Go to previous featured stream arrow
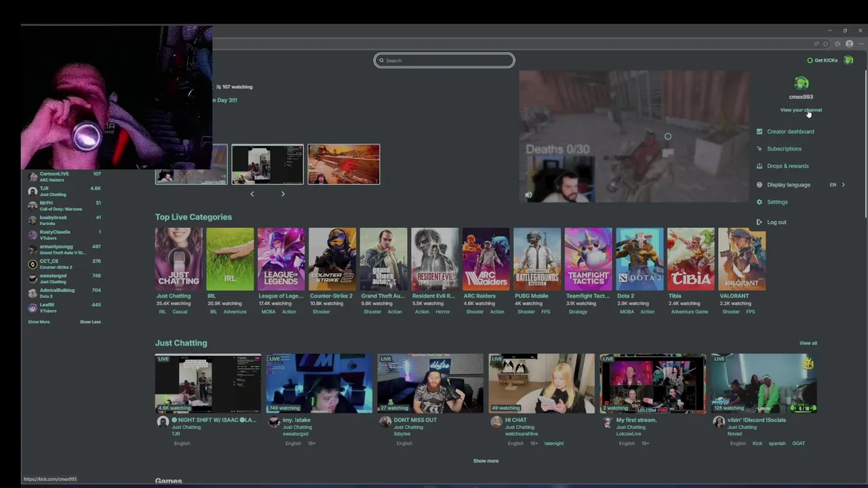 tap(252, 194)
